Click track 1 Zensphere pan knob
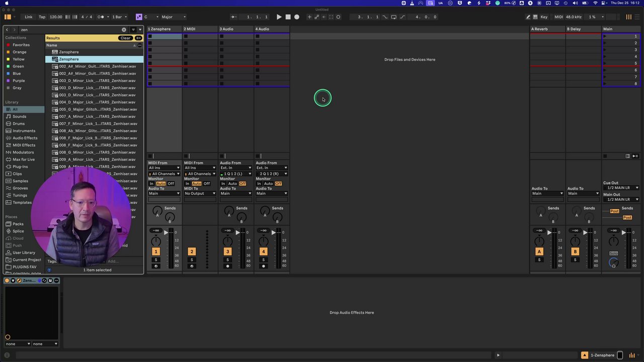Image resolution: width=644 pixels, height=362 pixels. pos(156,241)
